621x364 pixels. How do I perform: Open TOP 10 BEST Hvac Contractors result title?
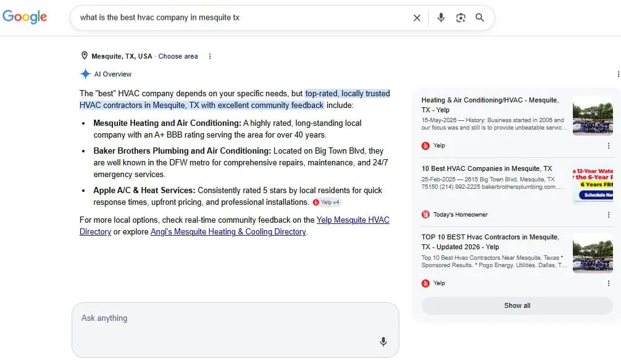(490, 242)
